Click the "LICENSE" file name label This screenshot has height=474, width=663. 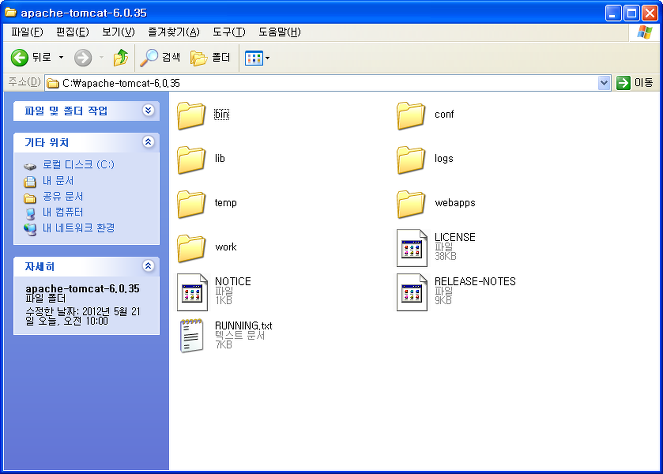(x=455, y=237)
